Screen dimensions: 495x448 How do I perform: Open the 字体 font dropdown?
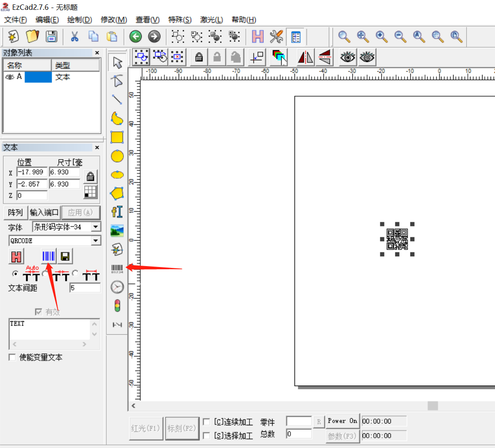tap(96, 227)
